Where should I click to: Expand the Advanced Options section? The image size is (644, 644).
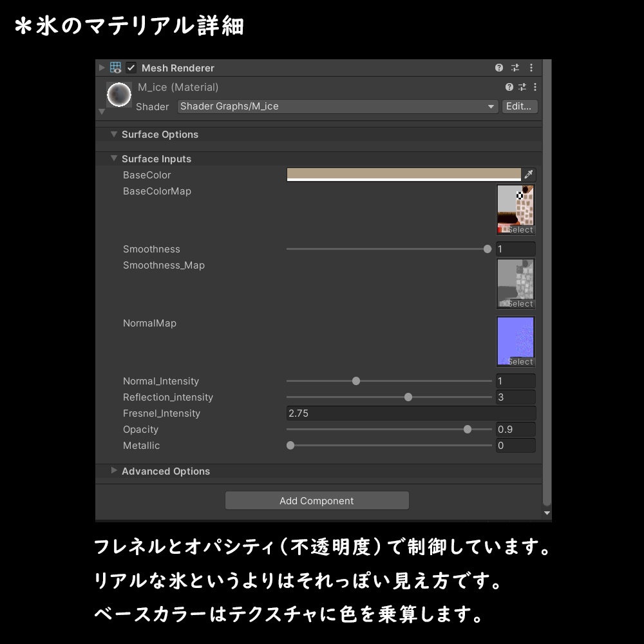pyautogui.click(x=114, y=471)
